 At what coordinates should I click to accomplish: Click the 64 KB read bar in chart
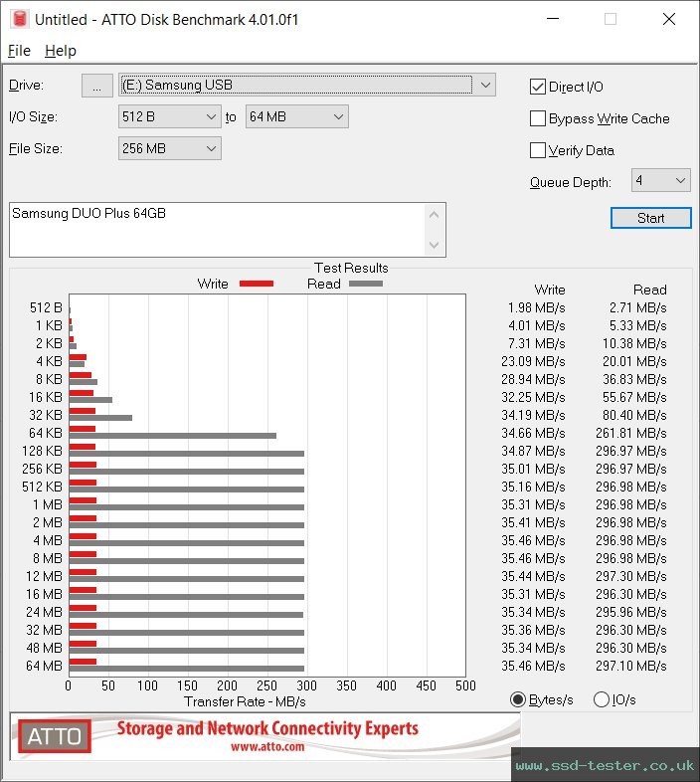click(172, 436)
